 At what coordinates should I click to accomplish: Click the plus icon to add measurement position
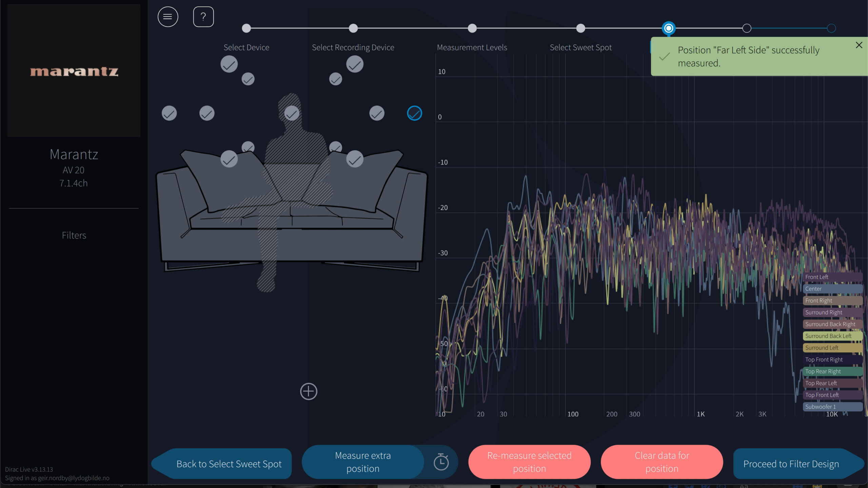309,391
